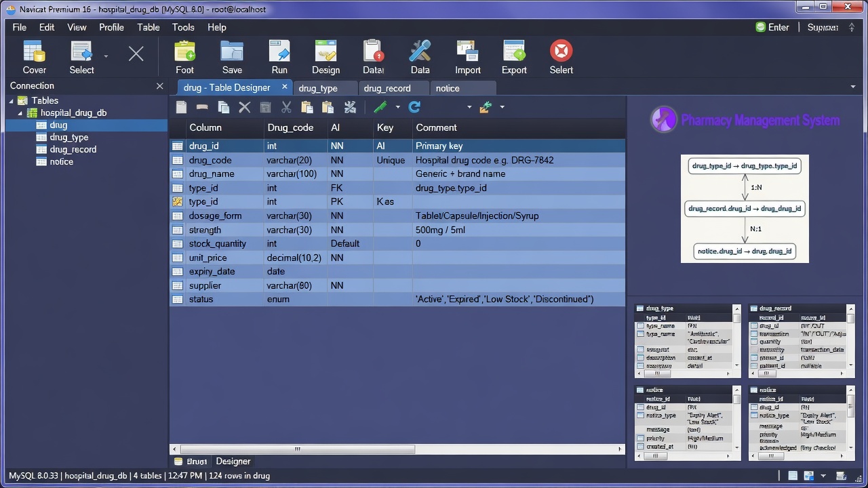Open the Export toolbar icon

coord(514,52)
